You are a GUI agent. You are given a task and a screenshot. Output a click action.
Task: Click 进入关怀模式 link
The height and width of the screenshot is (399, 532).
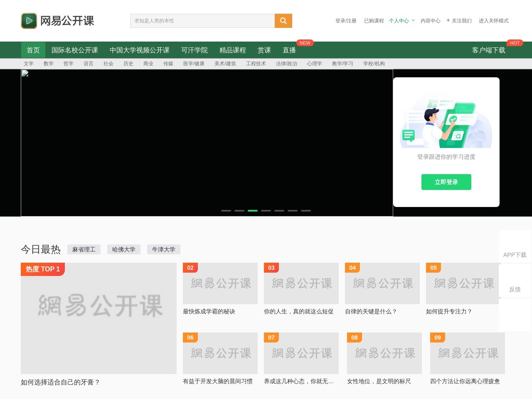(494, 21)
